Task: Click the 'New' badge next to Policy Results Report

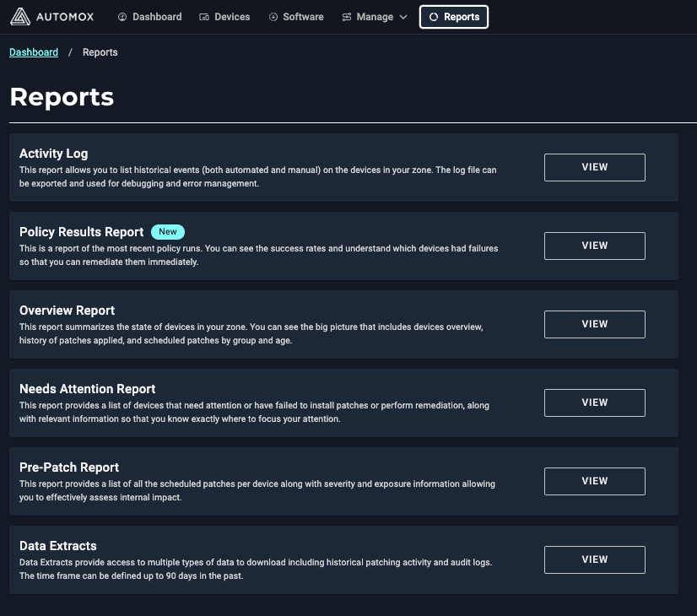Action: point(167,231)
